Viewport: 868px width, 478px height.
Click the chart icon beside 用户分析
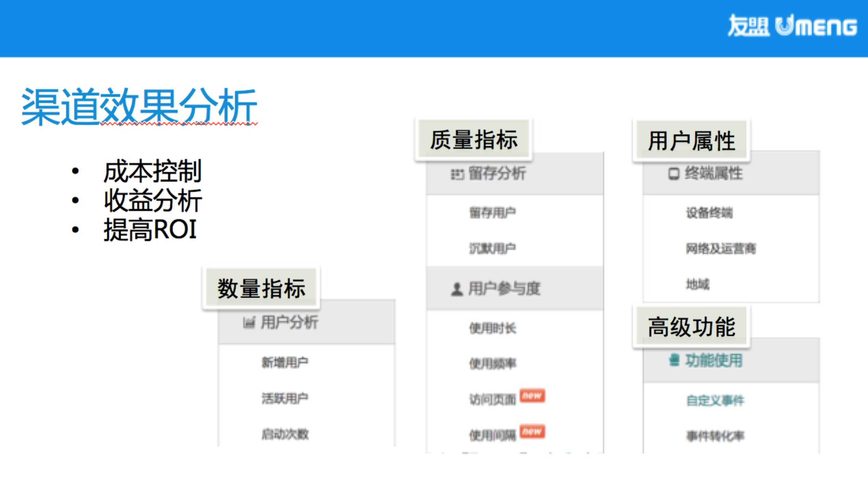click(x=249, y=322)
